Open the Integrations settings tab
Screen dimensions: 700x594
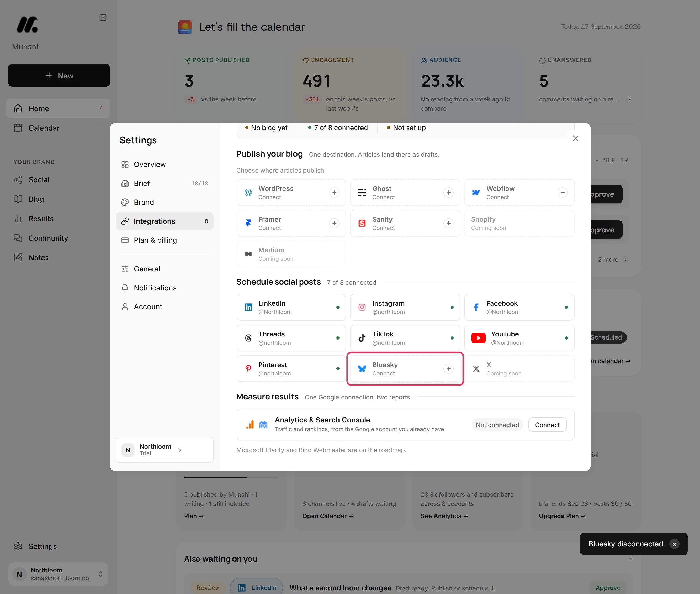165,221
